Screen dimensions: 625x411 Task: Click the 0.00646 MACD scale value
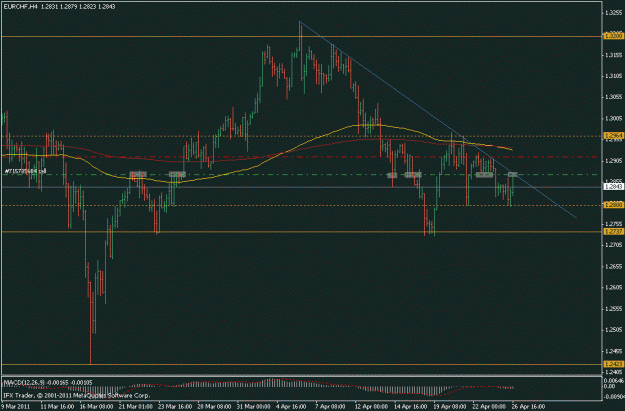click(x=614, y=381)
